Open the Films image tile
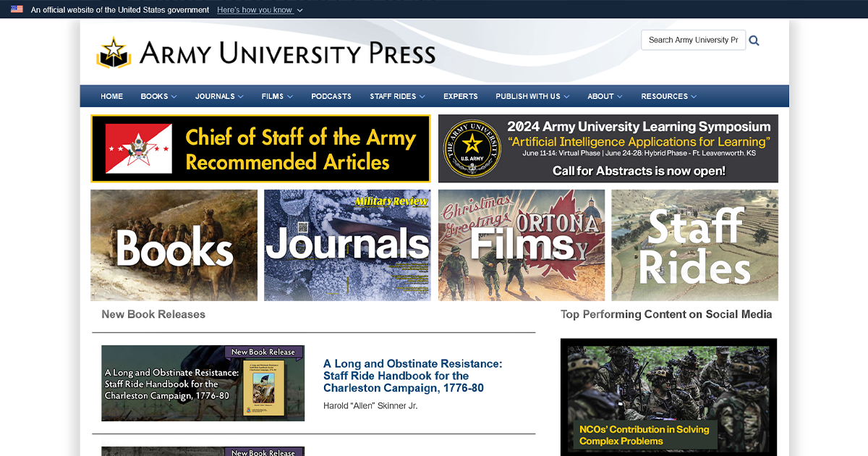Viewport: 868px width, 456px height. pyautogui.click(x=522, y=245)
